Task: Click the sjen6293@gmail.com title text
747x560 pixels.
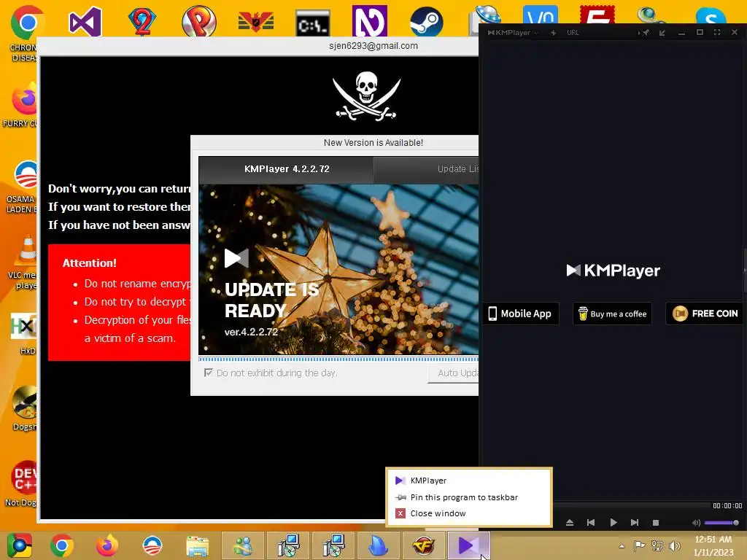Action: click(x=373, y=46)
